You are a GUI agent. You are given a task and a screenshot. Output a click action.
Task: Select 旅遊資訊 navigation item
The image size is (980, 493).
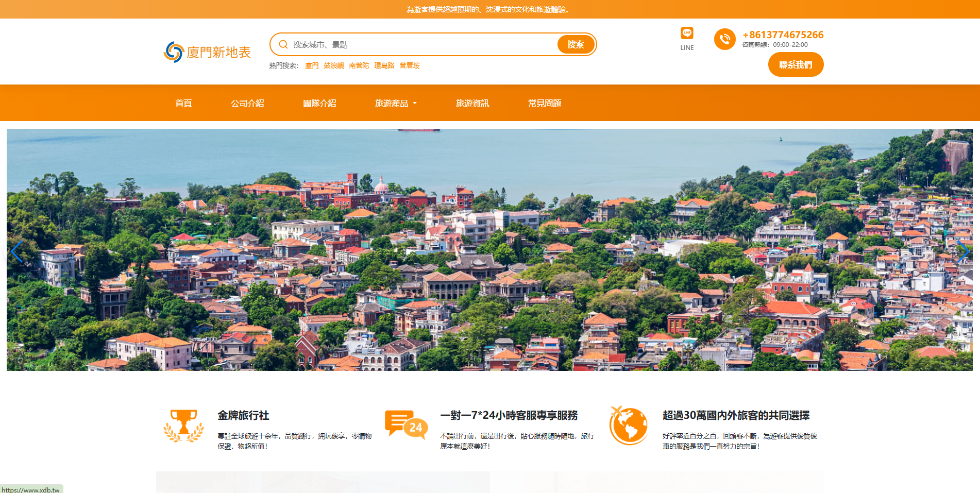click(472, 104)
